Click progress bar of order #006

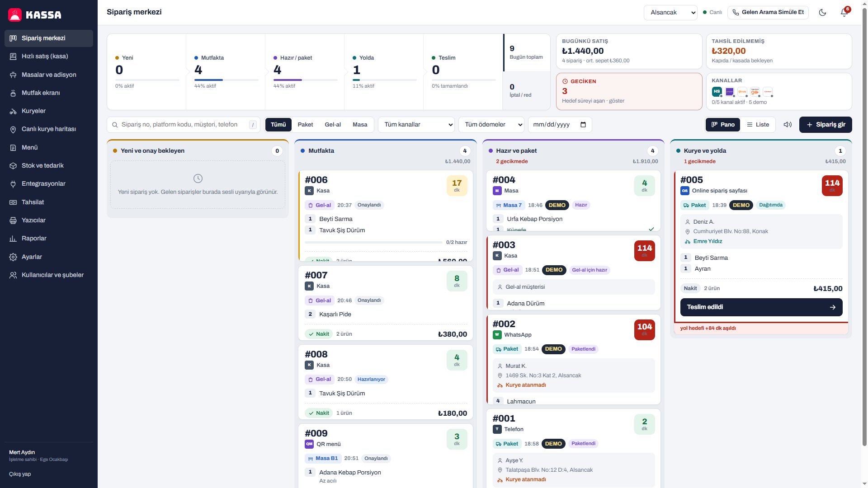click(x=373, y=243)
